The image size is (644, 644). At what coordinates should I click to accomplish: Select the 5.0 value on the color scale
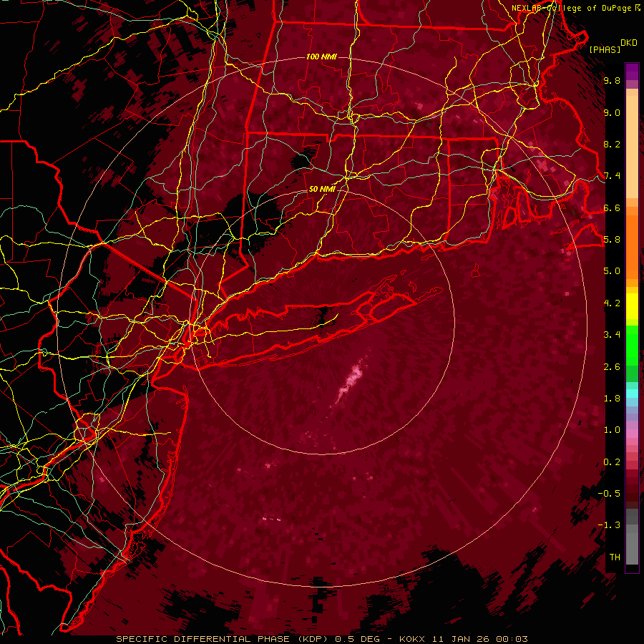tap(612, 271)
